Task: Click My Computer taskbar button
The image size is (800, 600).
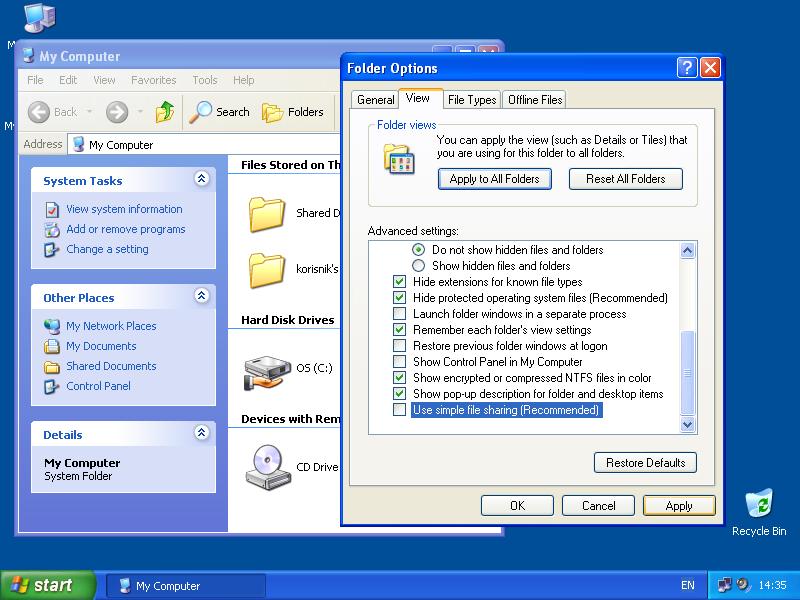Action: pos(186,586)
